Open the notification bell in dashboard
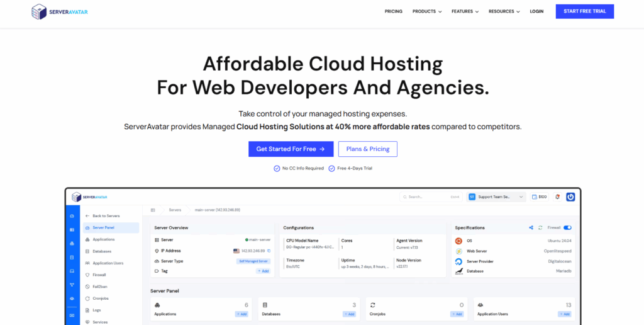The image size is (644, 325). 557,197
